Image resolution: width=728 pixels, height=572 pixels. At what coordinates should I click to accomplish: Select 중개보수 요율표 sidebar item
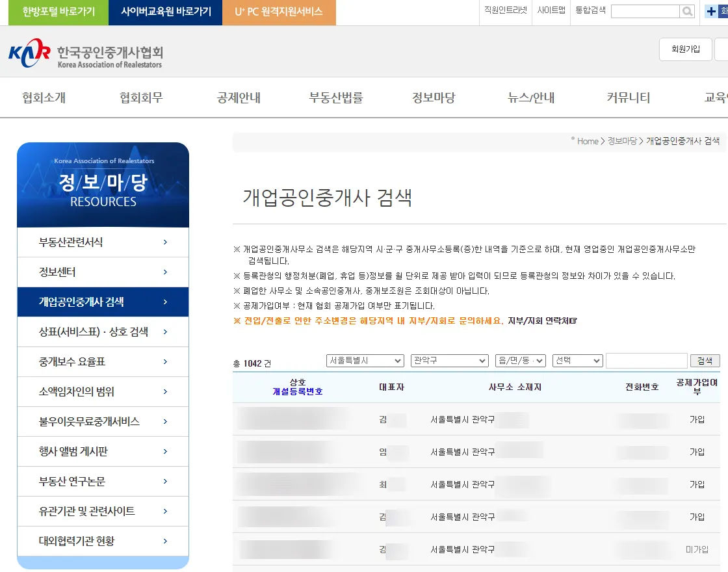point(103,361)
